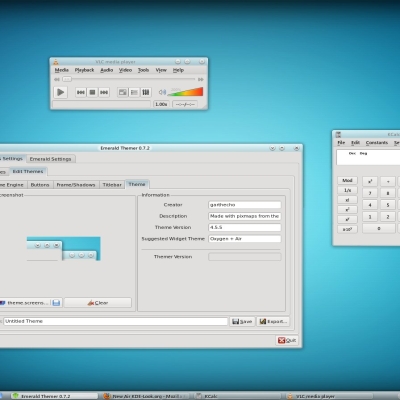
Task: Click the Untitled Theme name field
Action: 115,321
